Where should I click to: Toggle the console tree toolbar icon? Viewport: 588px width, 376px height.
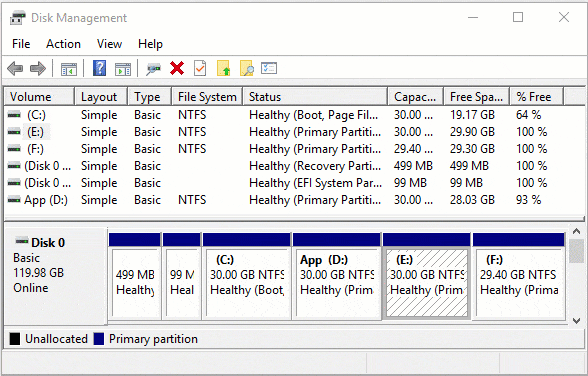tap(69, 69)
